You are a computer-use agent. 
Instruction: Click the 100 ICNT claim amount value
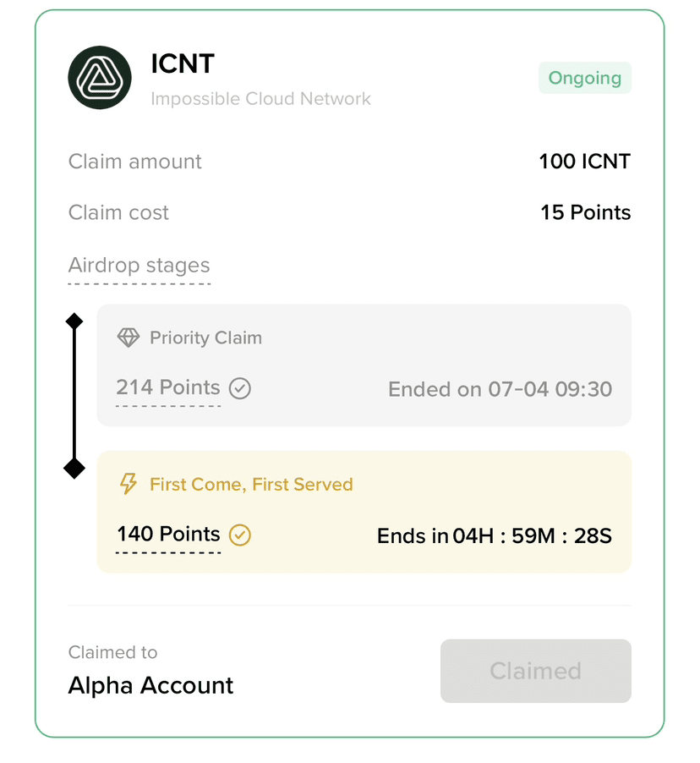coord(585,162)
